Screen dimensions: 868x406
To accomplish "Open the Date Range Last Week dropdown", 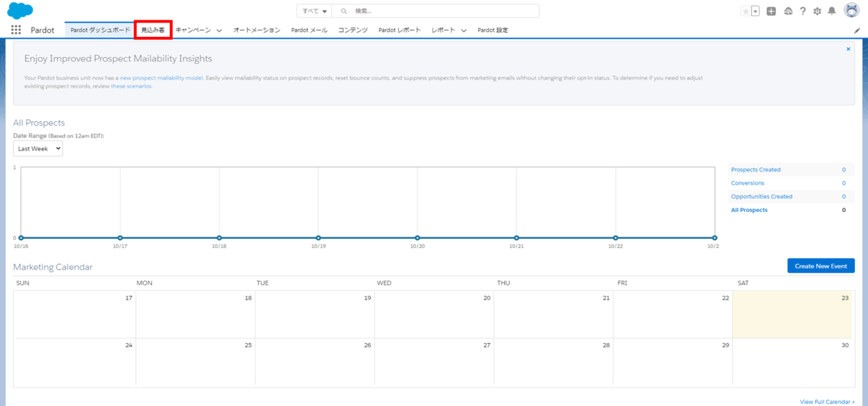I will tap(38, 148).
